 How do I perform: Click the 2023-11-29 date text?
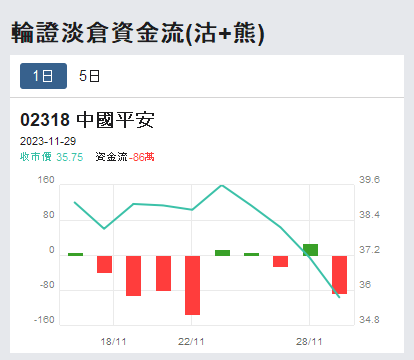coord(48,141)
